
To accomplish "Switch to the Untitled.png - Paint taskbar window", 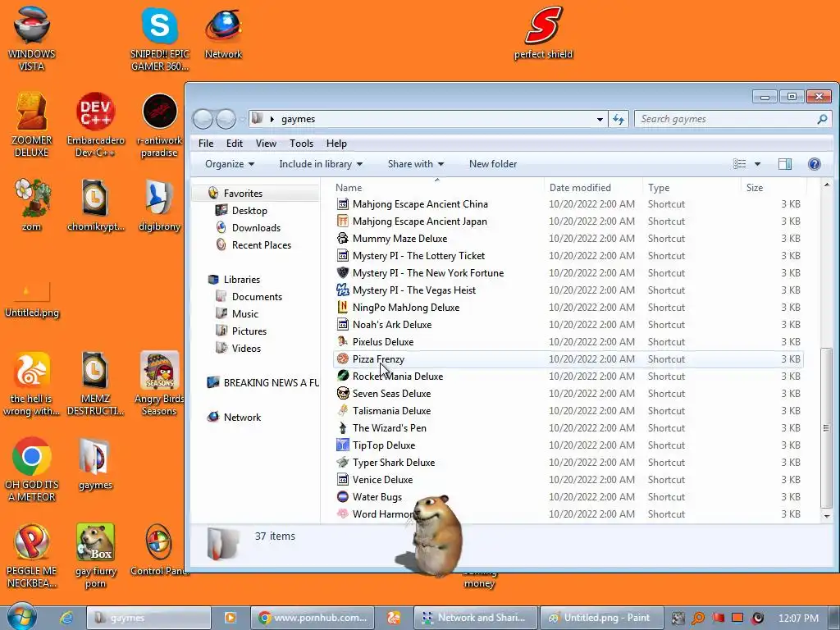I will (x=602, y=618).
